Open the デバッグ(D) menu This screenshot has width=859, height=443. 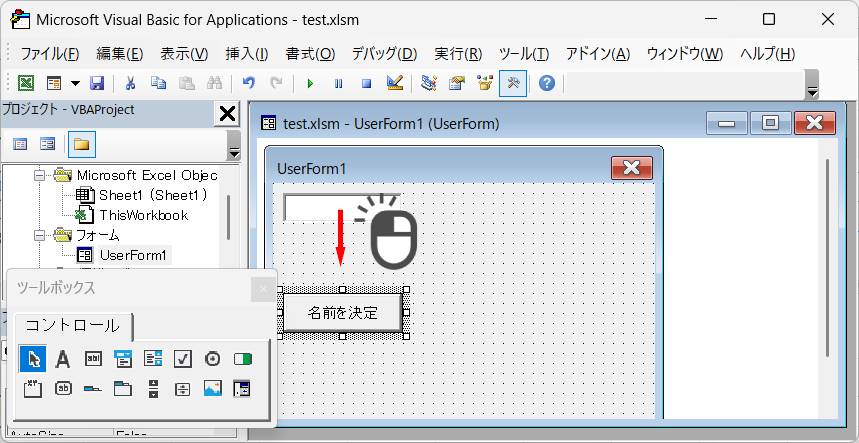tap(384, 54)
